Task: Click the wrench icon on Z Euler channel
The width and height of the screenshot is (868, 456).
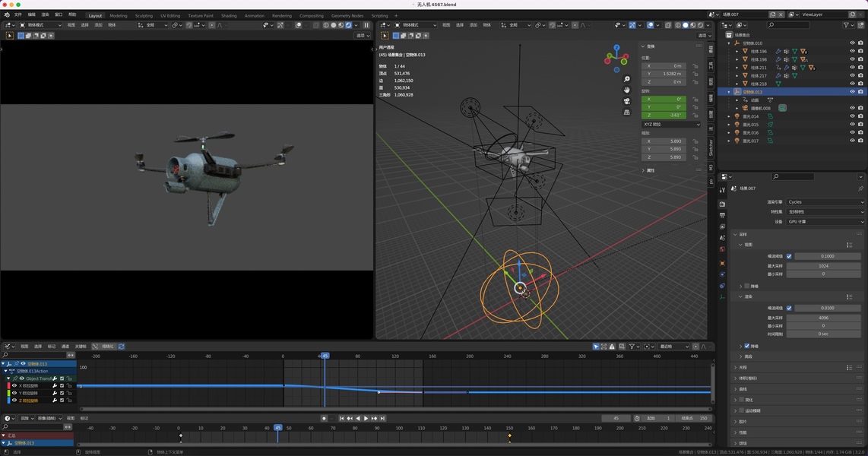Action: click(55, 400)
